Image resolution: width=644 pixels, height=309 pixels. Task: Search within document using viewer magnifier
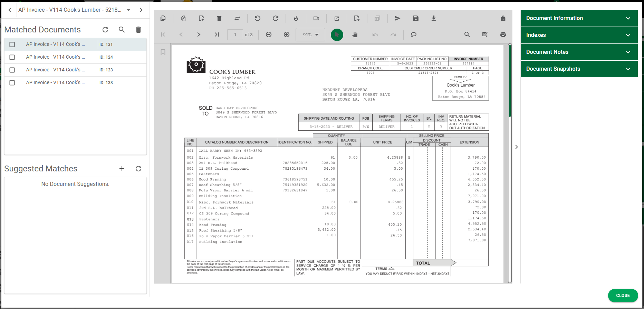[x=467, y=34]
